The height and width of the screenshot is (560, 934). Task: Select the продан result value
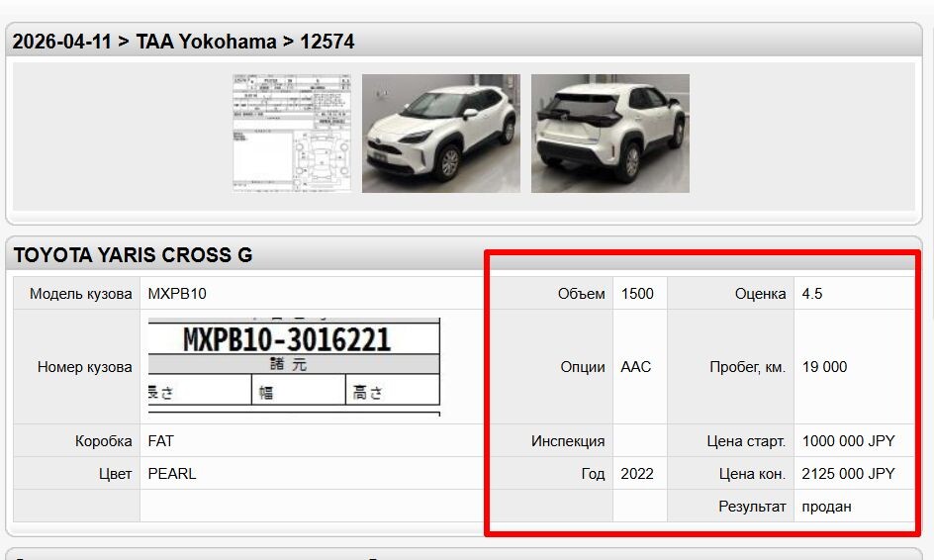827,507
